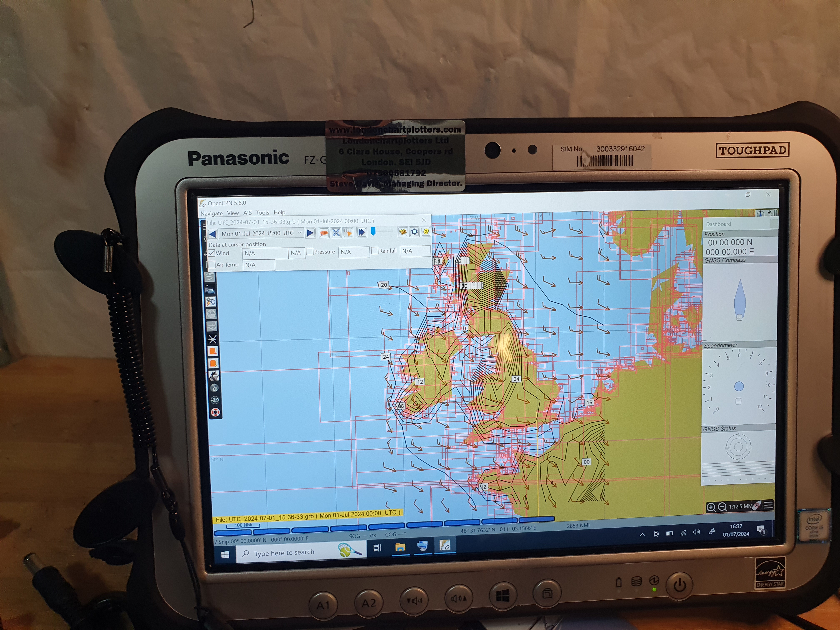This screenshot has height=630, width=840.
Task: Enable the Air Temp checkbox
Action: click(x=212, y=265)
